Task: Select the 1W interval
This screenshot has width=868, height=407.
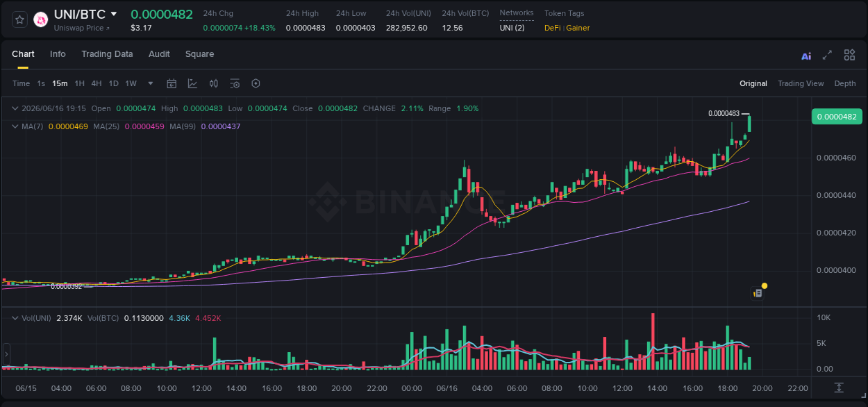Action: point(131,83)
